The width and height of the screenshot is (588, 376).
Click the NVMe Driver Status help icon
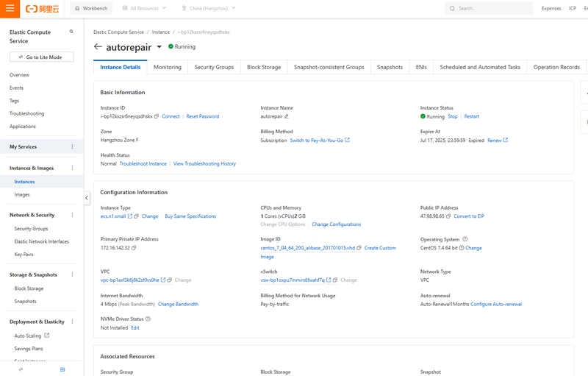point(148,319)
